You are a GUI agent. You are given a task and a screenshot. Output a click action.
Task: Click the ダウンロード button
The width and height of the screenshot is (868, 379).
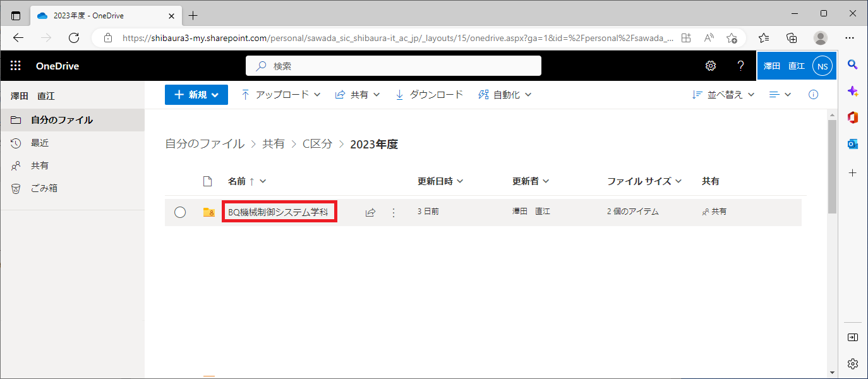(429, 95)
